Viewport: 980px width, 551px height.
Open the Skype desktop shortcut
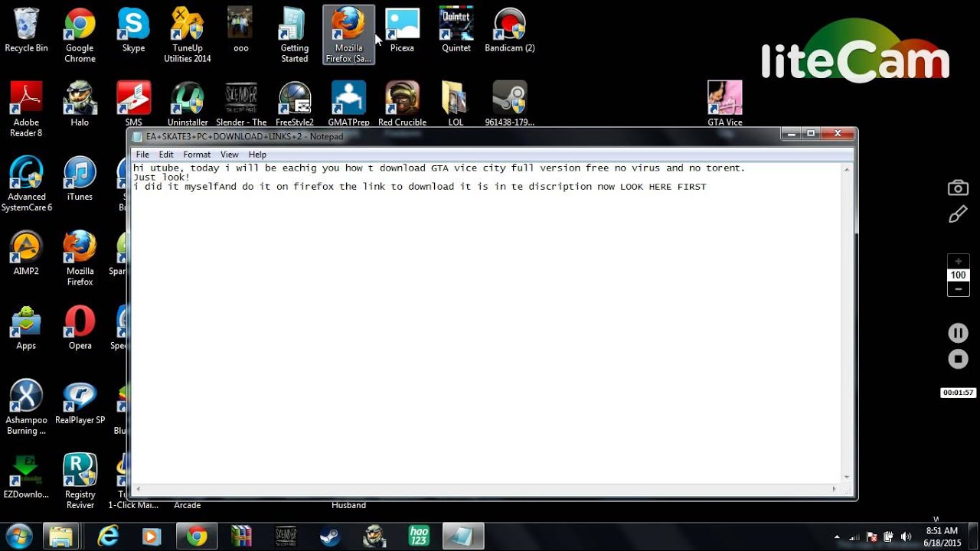[x=133, y=31]
